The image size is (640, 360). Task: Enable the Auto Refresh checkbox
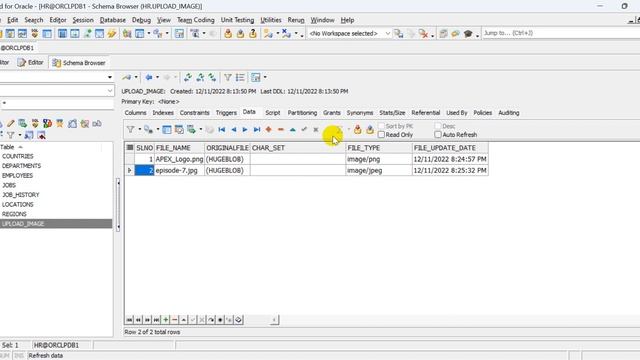coord(438,135)
